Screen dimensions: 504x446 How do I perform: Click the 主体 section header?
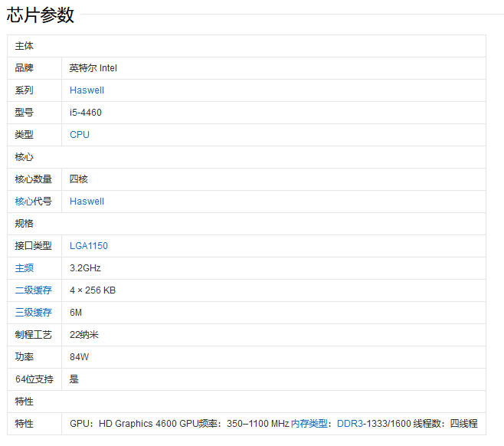[x=24, y=46]
